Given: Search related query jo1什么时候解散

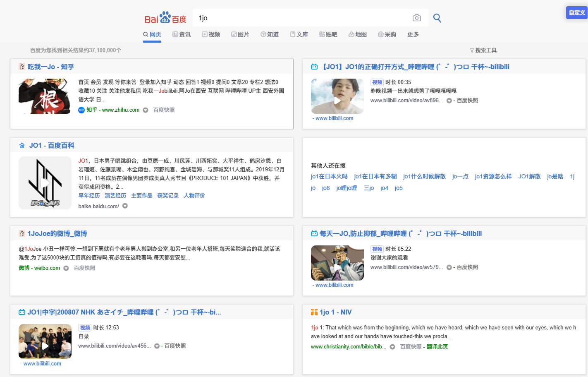Looking at the screenshot, I should [425, 176].
